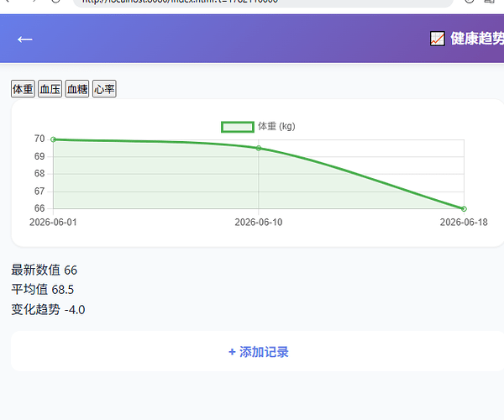The height and width of the screenshot is (420, 504).
Task: Click the y-axis label 66
Action: pyautogui.click(x=39, y=208)
